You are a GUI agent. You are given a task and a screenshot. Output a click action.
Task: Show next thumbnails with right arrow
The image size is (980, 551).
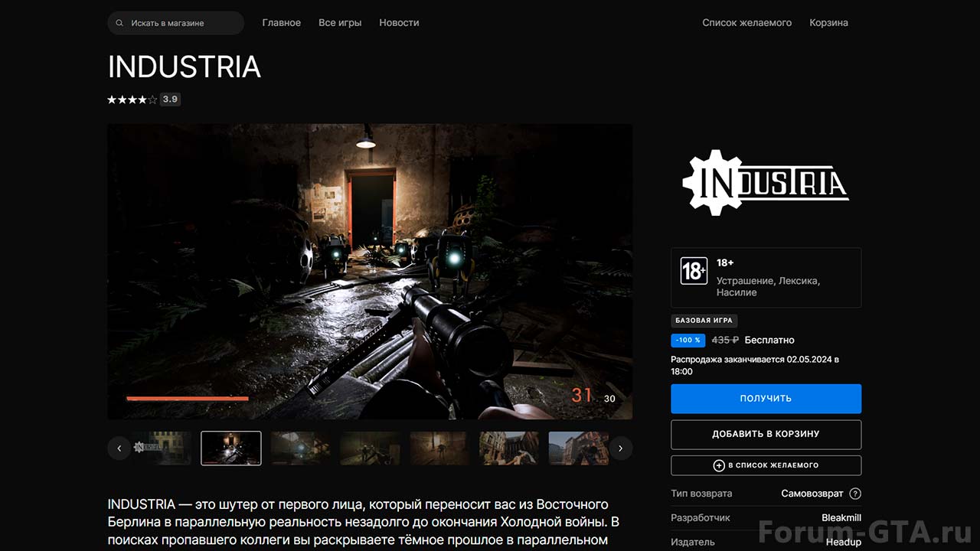click(621, 448)
